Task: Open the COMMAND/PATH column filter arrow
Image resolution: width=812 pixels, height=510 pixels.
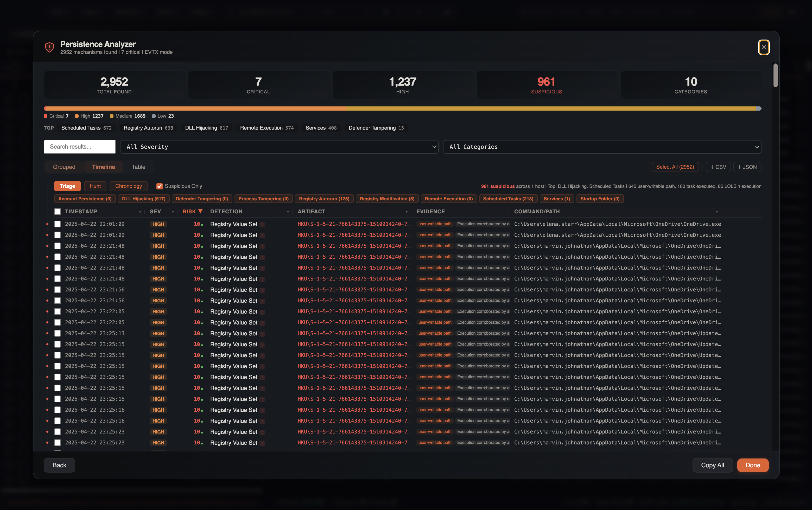Action: pos(717,212)
